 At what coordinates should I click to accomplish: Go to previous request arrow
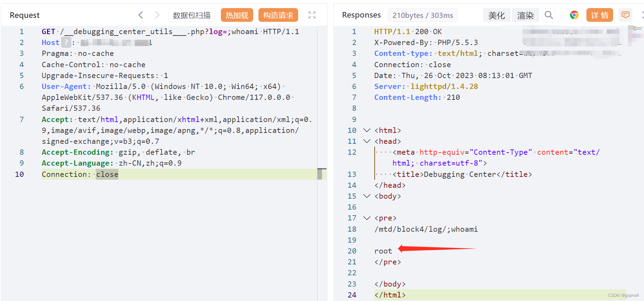click(141, 15)
